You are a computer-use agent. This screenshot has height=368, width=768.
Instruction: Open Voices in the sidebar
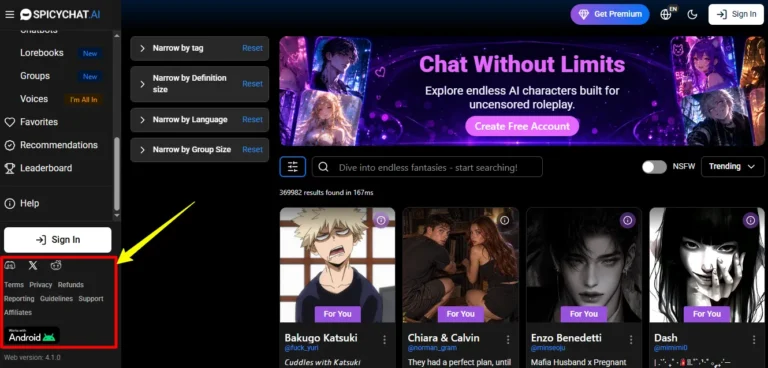pyautogui.click(x=34, y=99)
